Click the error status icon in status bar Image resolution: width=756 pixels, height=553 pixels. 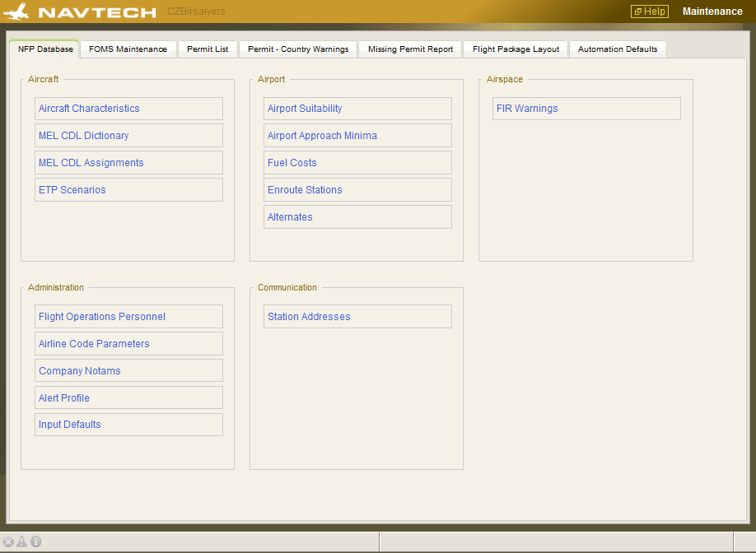(x=8, y=541)
